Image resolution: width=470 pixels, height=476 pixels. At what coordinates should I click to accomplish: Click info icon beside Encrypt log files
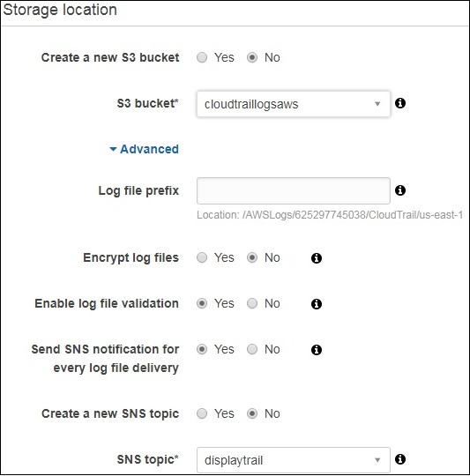317,258
